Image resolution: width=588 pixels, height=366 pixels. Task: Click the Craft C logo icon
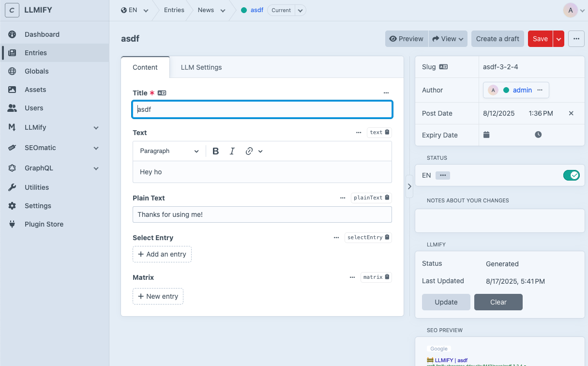coord(12,10)
